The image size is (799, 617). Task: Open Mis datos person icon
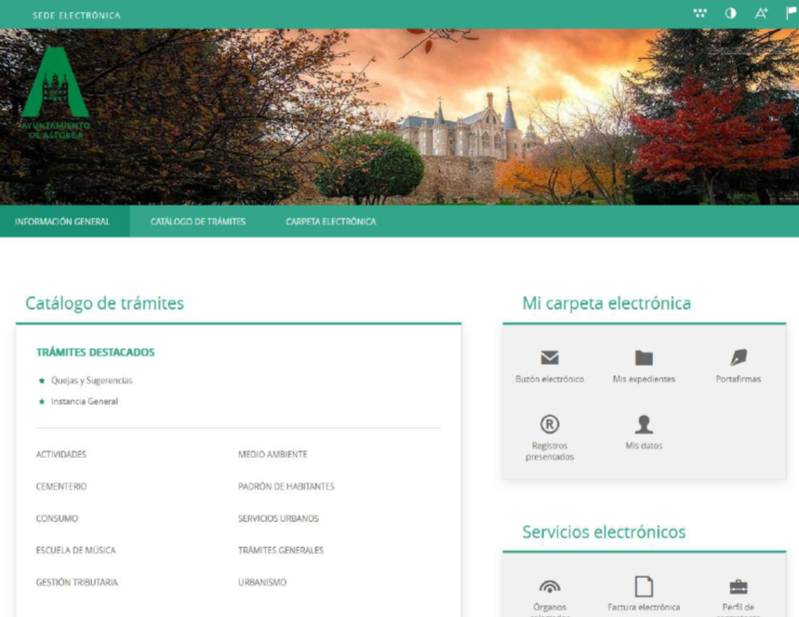(644, 424)
